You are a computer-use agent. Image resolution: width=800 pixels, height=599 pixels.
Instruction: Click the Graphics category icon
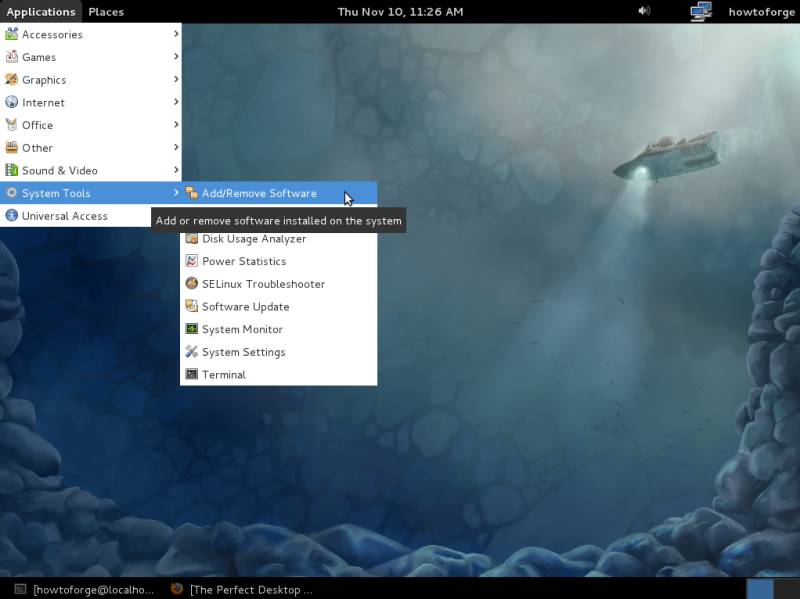tap(11, 80)
